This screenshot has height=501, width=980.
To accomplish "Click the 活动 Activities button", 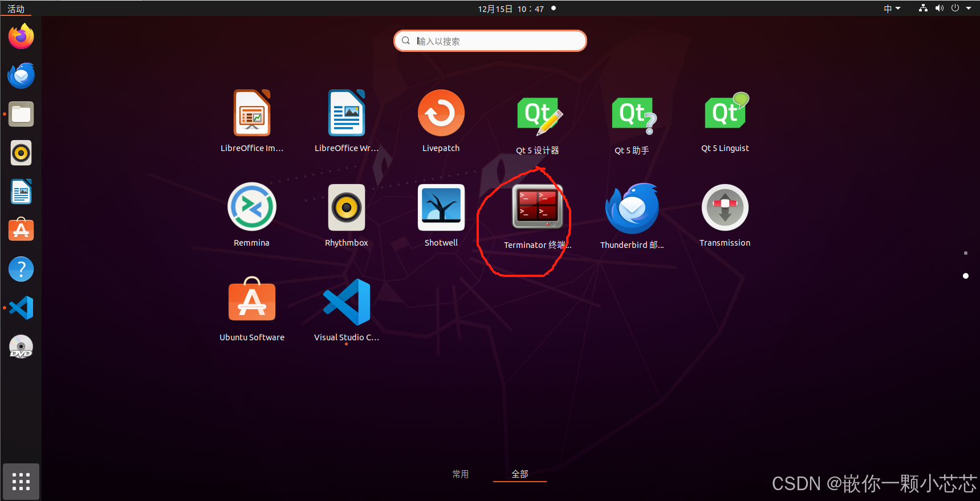I will (16, 9).
